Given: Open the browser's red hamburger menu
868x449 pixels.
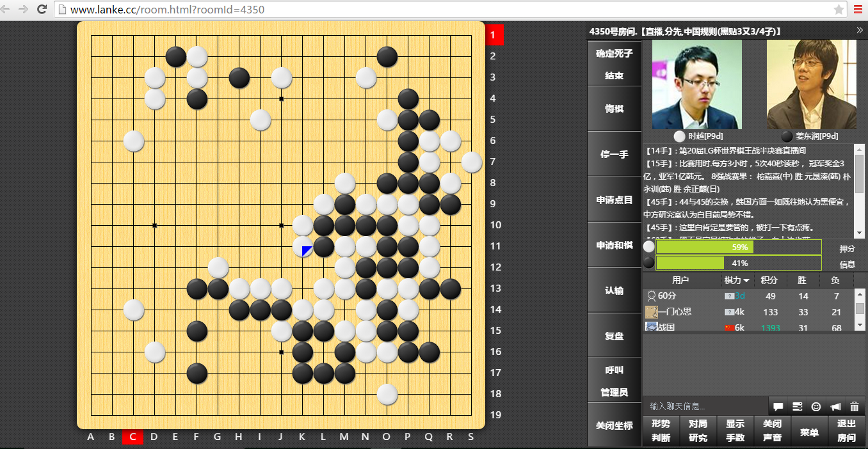Looking at the screenshot, I should pos(858,10).
